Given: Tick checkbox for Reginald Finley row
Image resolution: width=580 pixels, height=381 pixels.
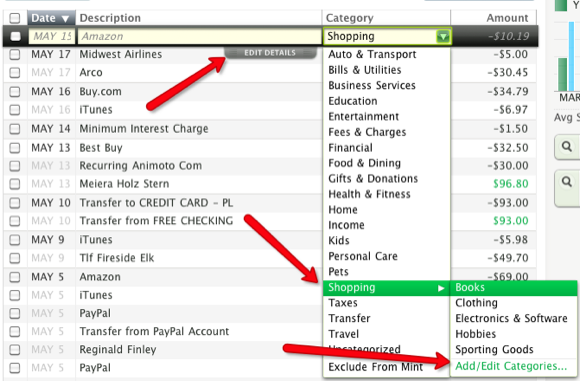Looking at the screenshot, I should [x=15, y=350].
